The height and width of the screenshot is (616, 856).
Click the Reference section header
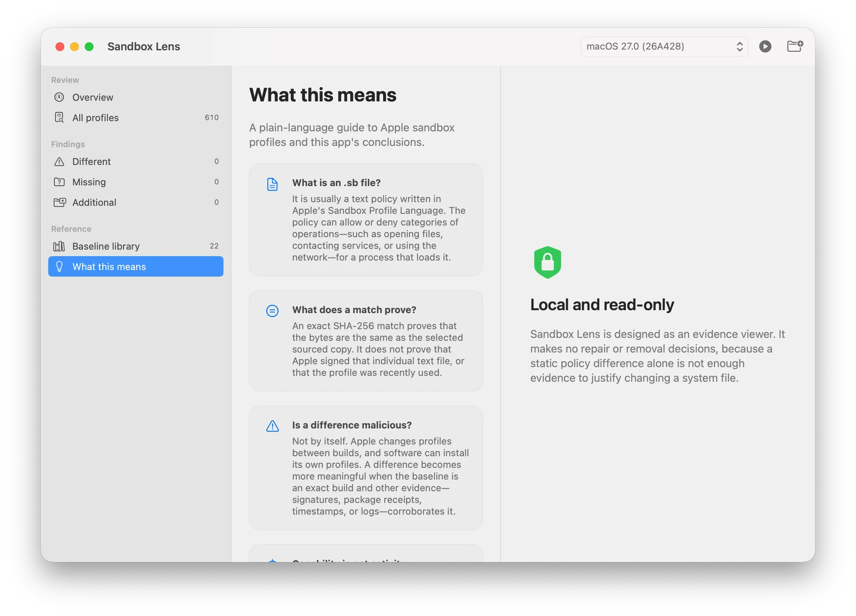71,229
